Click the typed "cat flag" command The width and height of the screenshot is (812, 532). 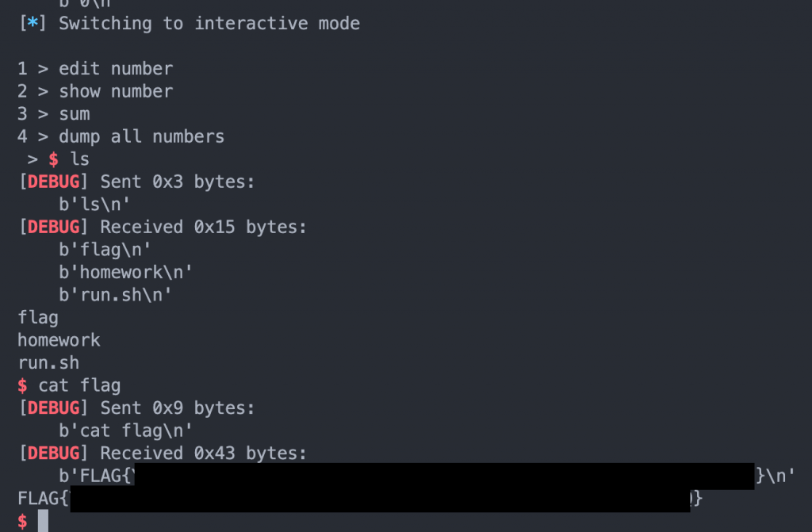tap(79, 385)
